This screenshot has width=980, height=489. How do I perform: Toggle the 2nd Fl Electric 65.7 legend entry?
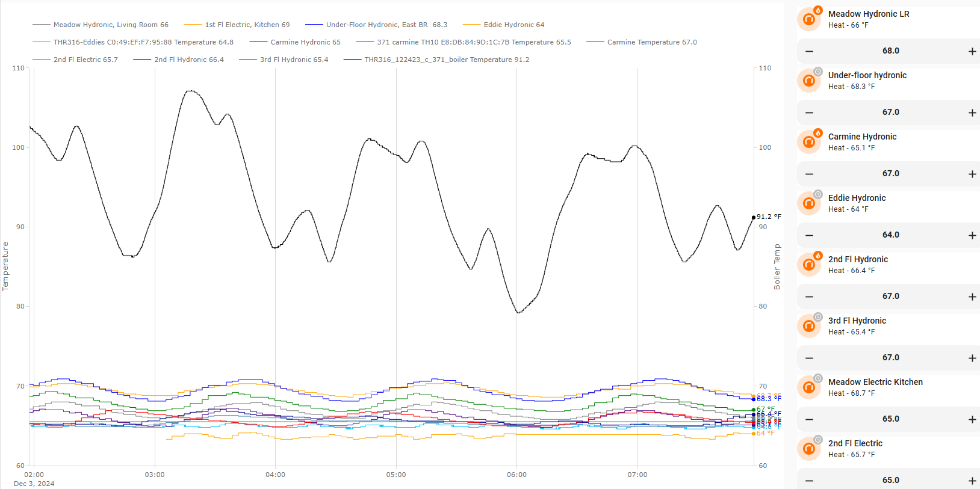[x=75, y=60]
